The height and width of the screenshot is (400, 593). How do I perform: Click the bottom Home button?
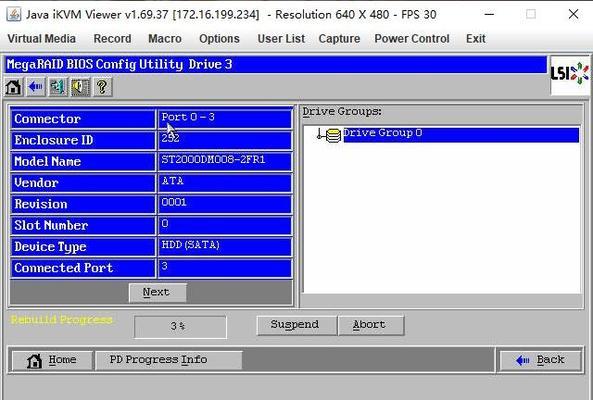click(x=53, y=360)
